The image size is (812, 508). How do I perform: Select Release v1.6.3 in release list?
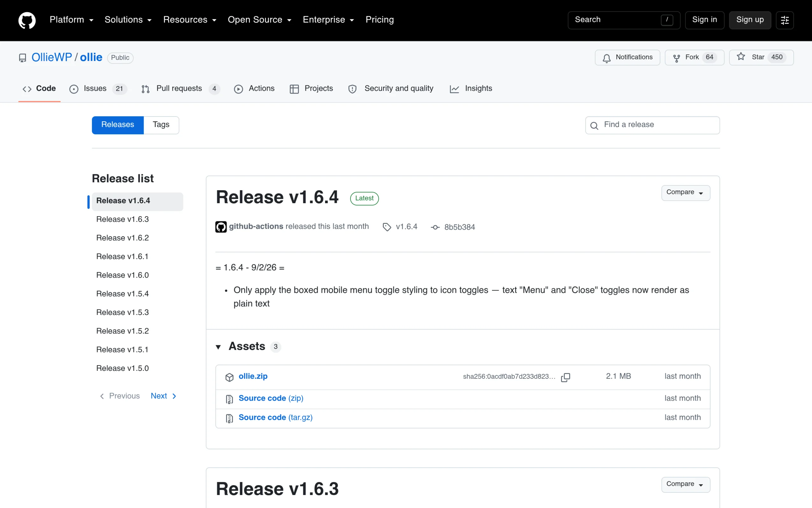(x=137, y=219)
